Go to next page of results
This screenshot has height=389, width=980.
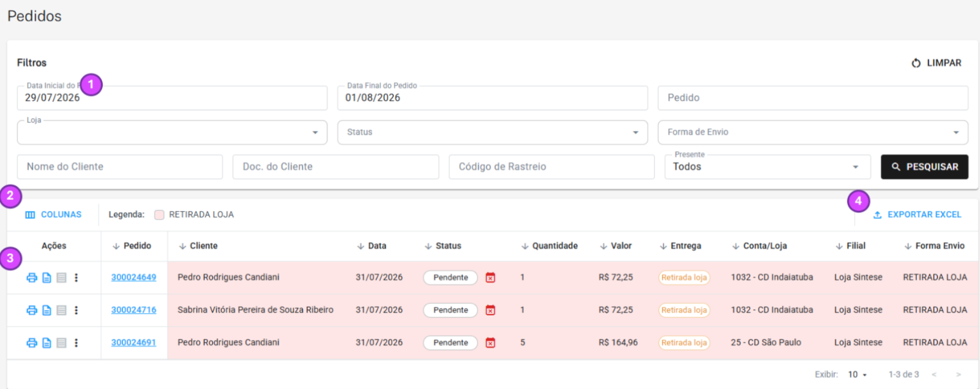click(958, 374)
